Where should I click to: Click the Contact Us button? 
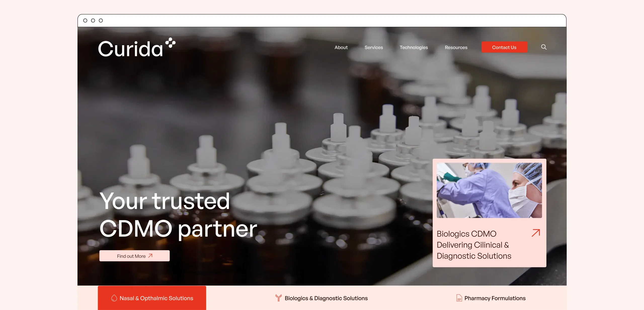504,47
